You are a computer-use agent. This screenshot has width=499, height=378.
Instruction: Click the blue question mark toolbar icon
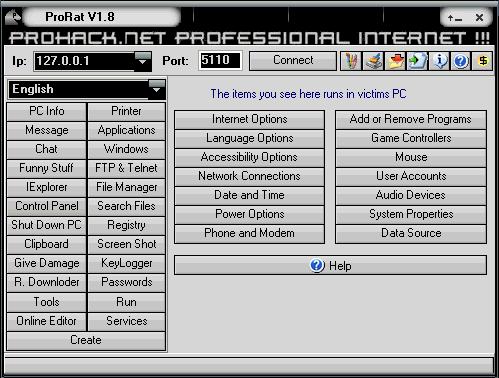(x=460, y=61)
